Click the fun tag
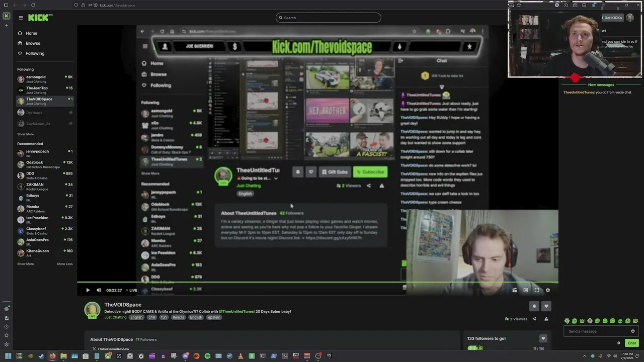The height and width of the screenshot is (362, 644). tap(164, 318)
